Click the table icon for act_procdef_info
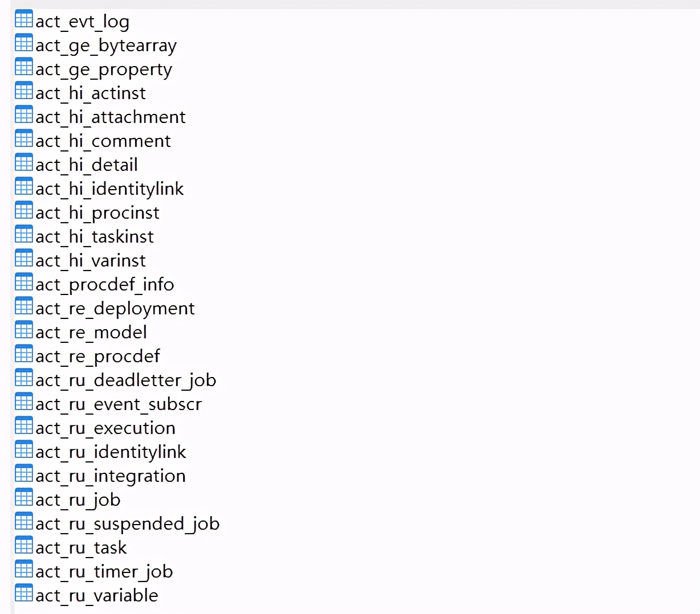 pos(24,283)
